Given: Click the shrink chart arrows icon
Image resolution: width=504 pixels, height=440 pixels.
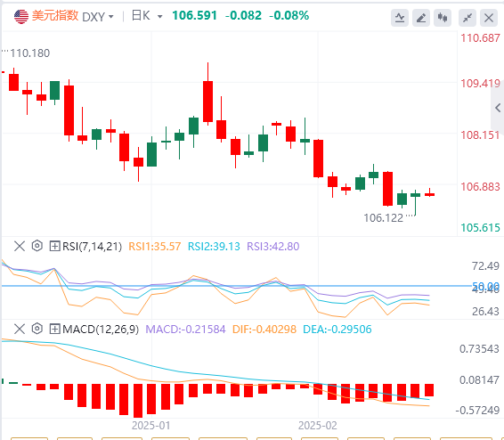Looking at the screenshot, I should click(x=467, y=18).
